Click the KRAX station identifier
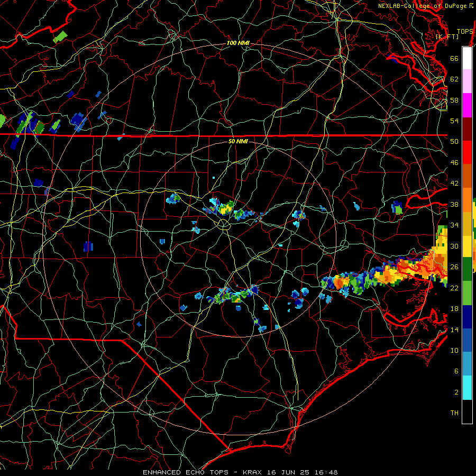This screenshot has height=476, width=476. coord(252,472)
